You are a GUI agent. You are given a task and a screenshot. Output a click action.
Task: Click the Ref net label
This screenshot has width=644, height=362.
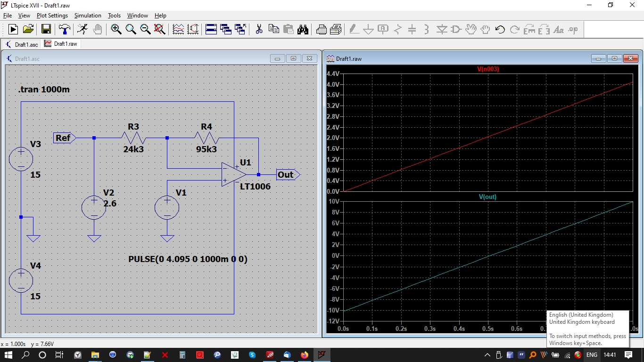point(65,138)
